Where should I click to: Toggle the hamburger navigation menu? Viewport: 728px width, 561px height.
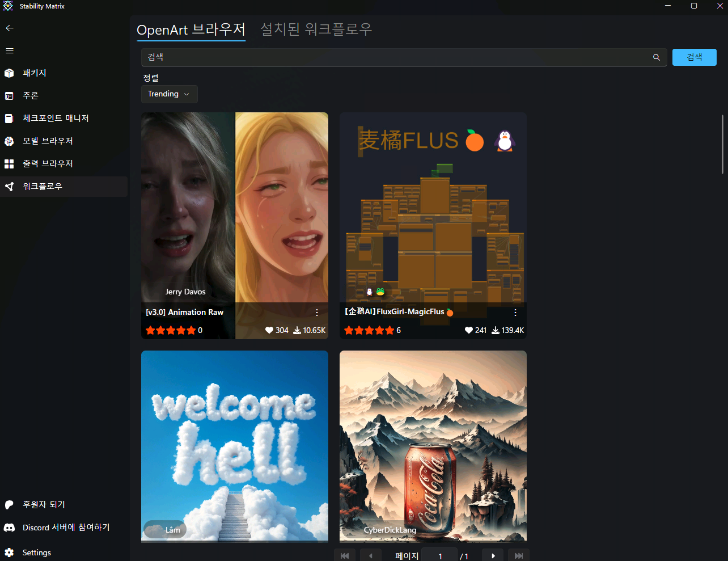10,50
